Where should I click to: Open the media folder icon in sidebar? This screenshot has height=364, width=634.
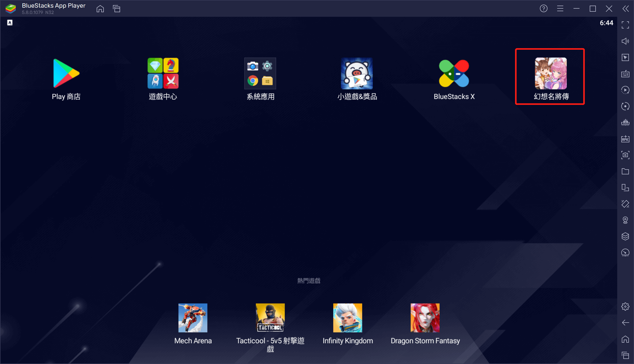coord(625,171)
